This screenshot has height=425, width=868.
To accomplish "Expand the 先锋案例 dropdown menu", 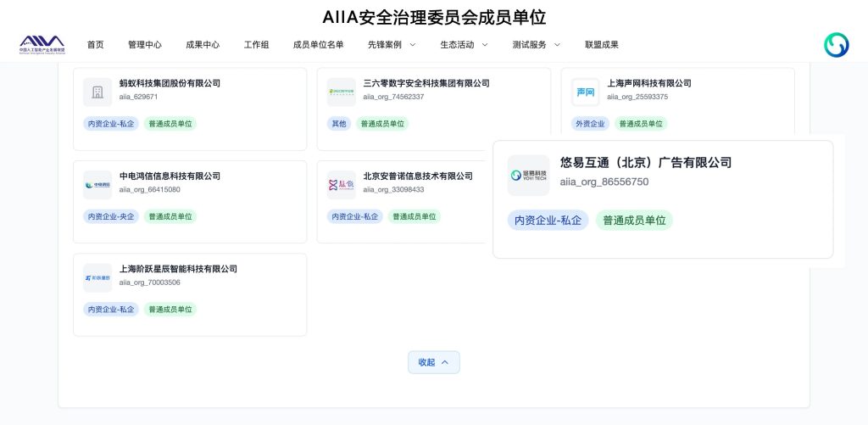I will pyautogui.click(x=392, y=45).
